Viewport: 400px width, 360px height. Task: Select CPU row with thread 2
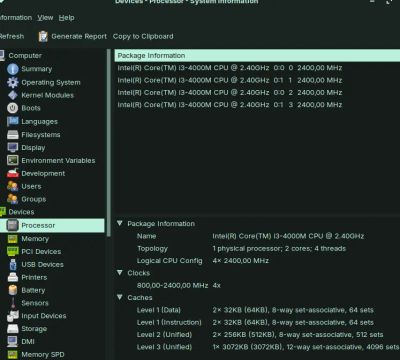[257, 92]
